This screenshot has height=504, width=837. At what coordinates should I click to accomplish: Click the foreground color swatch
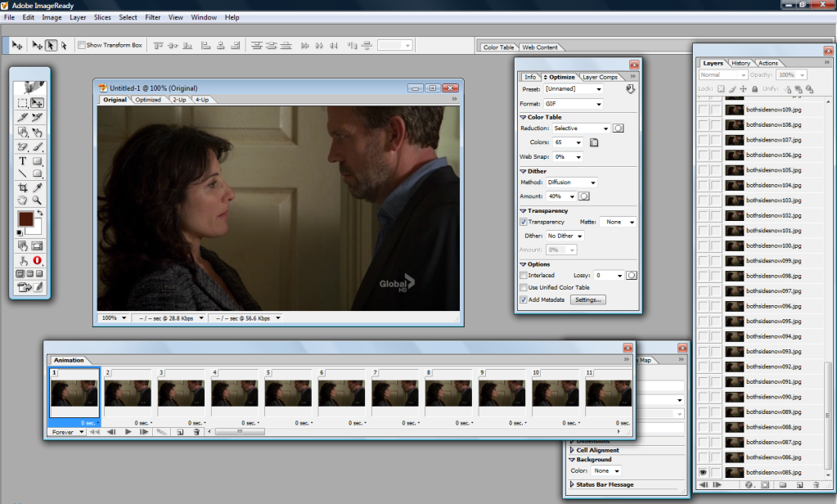(x=25, y=219)
